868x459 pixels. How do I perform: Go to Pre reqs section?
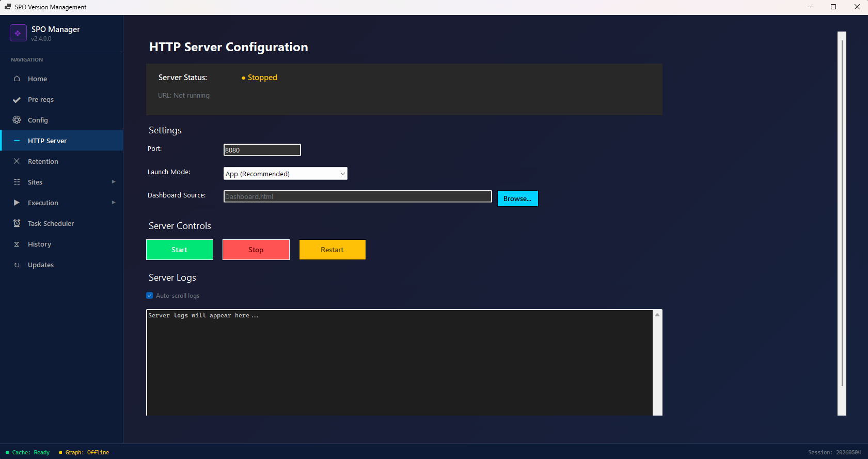(x=62, y=99)
